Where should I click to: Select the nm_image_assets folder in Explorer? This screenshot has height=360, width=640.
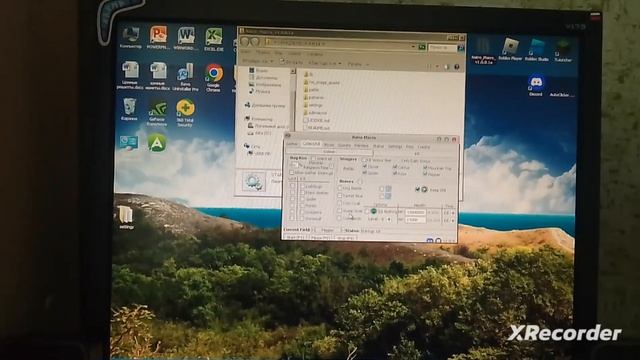(x=322, y=83)
